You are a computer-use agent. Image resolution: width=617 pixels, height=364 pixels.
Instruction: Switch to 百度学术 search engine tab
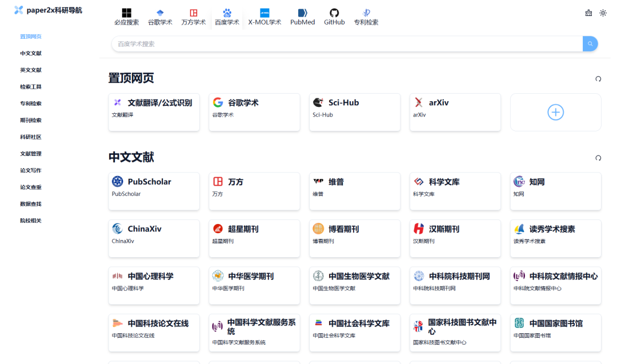coord(227,16)
